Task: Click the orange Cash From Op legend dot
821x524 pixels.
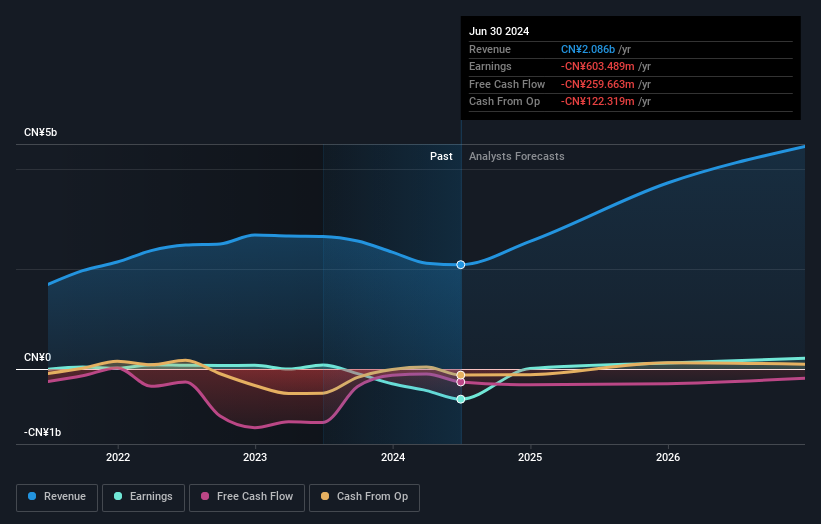Action: (325, 496)
